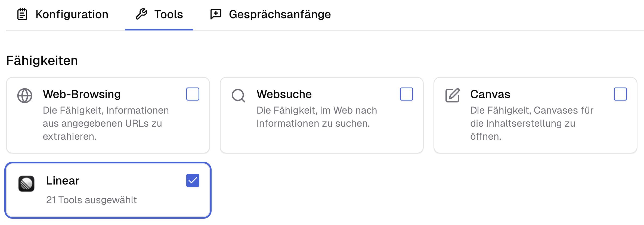Open the Linear tool selection via '21 Tools ausgewählt'
644x225 pixels.
(x=92, y=200)
